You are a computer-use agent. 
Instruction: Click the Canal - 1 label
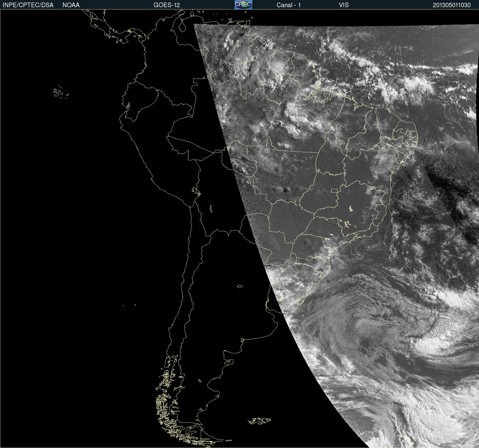point(289,5)
